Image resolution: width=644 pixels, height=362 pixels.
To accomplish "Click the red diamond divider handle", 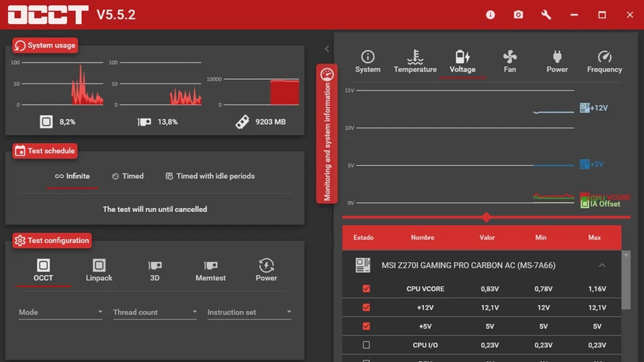I will 486,217.
